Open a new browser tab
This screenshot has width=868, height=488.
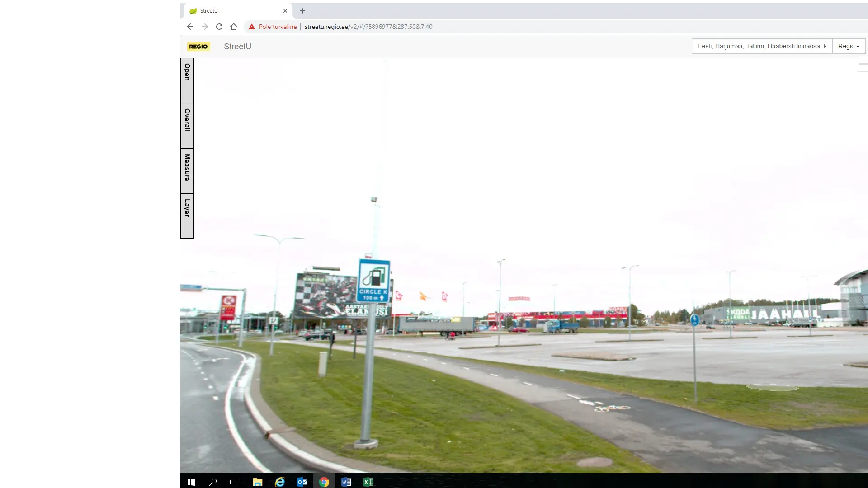click(x=302, y=11)
